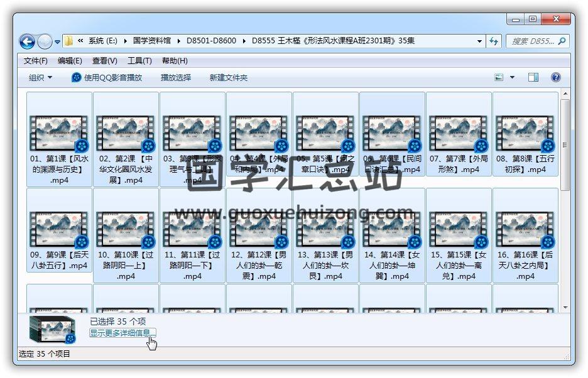Toggle the preview pane button
The width and height of the screenshot is (588, 378).
(x=533, y=77)
